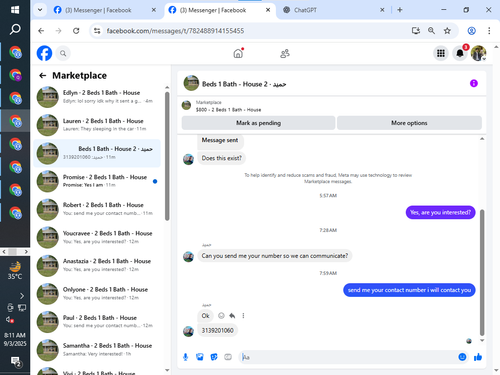Open the Facebook logo home link
Viewport: 500px width, 375px height.
tap(44, 53)
